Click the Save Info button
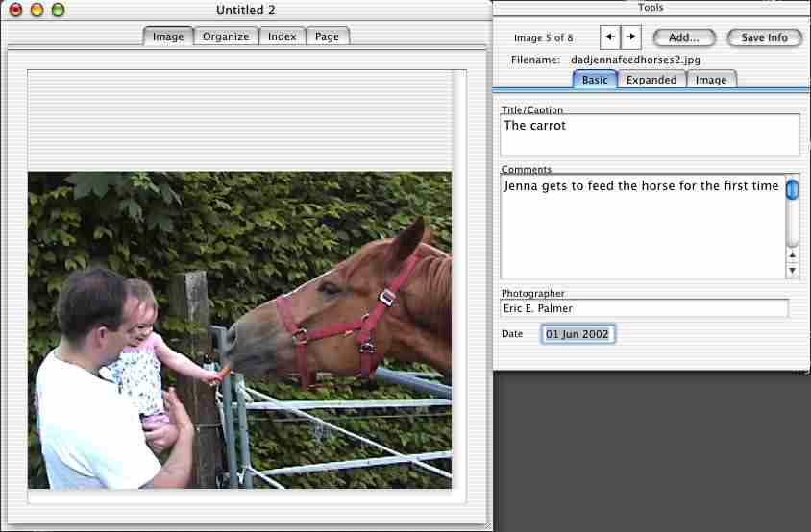Image resolution: width=811 pixels, height=532 pixels. click(x=764, y=37)
